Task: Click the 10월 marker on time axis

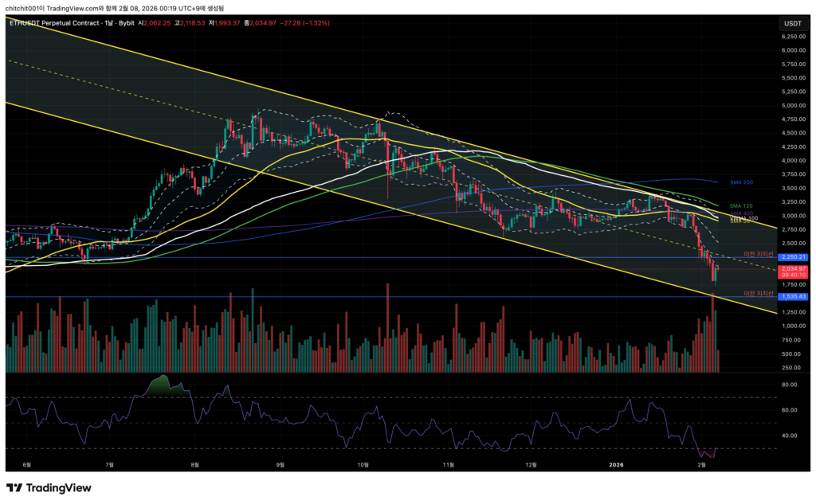Action: (x=364, y=463)
